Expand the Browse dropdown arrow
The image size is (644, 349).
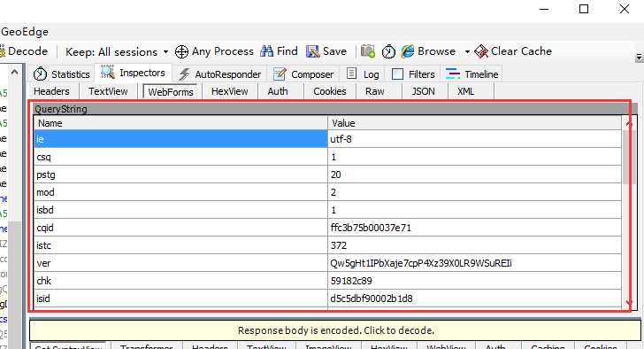[x=467, y=51]
